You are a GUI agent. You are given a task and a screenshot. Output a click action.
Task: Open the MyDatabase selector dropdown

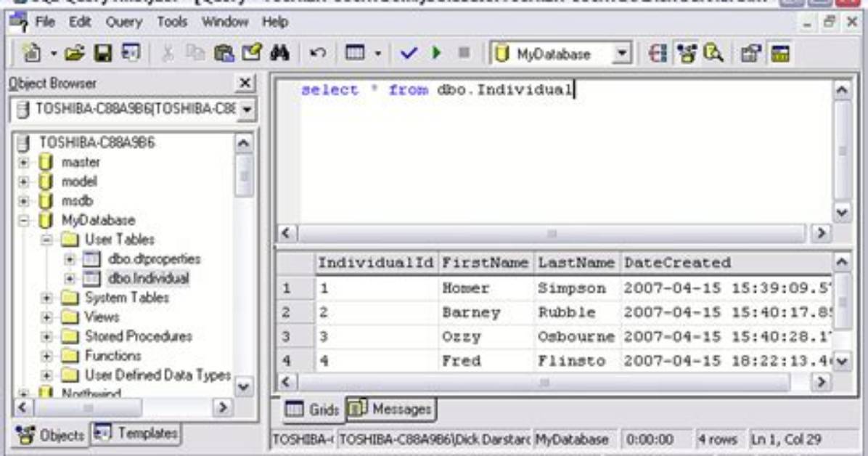tap(622, 54)
